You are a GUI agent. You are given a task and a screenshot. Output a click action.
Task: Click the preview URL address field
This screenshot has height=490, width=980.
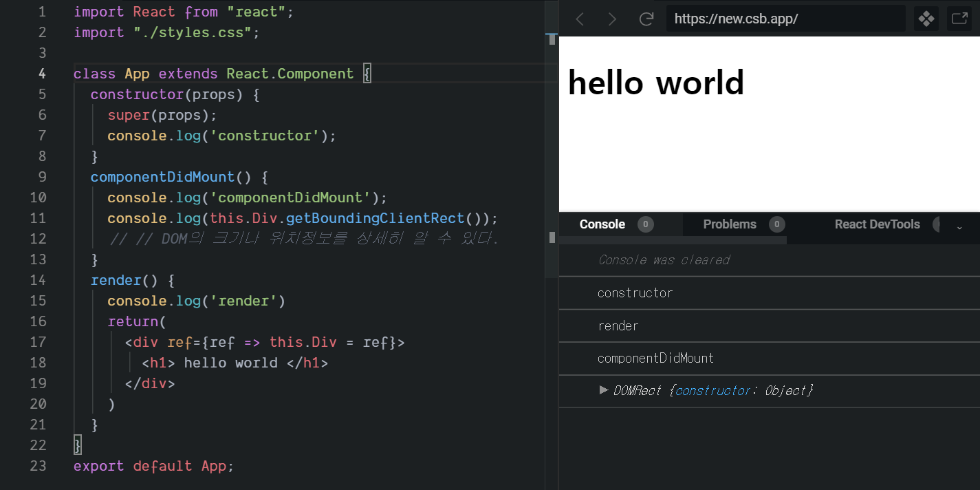(x=784, y=19)
